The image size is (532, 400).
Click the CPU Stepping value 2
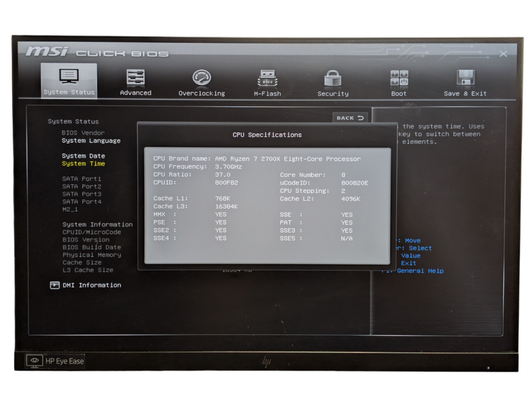point(343,191)
